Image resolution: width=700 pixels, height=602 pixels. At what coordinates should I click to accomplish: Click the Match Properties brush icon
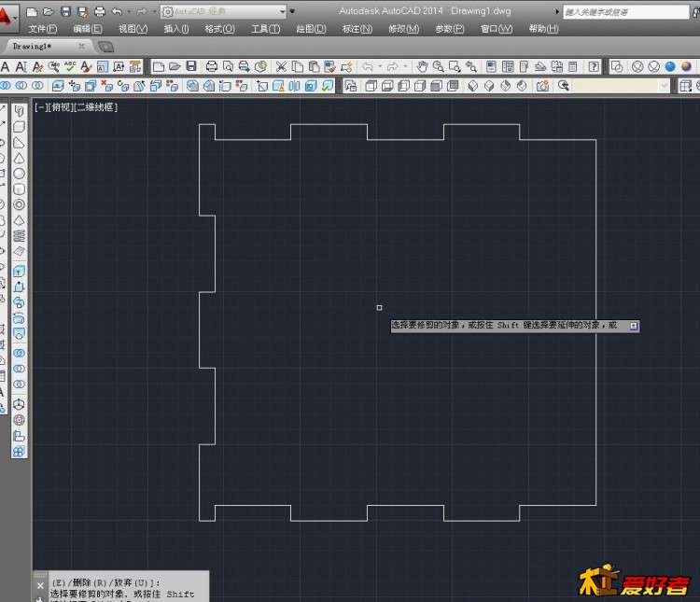point(329,67)
